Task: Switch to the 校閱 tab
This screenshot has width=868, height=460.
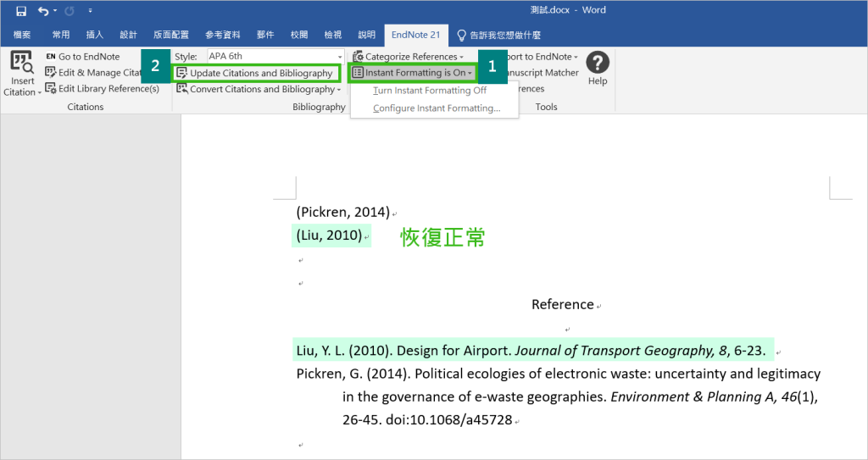Action: 299,35
